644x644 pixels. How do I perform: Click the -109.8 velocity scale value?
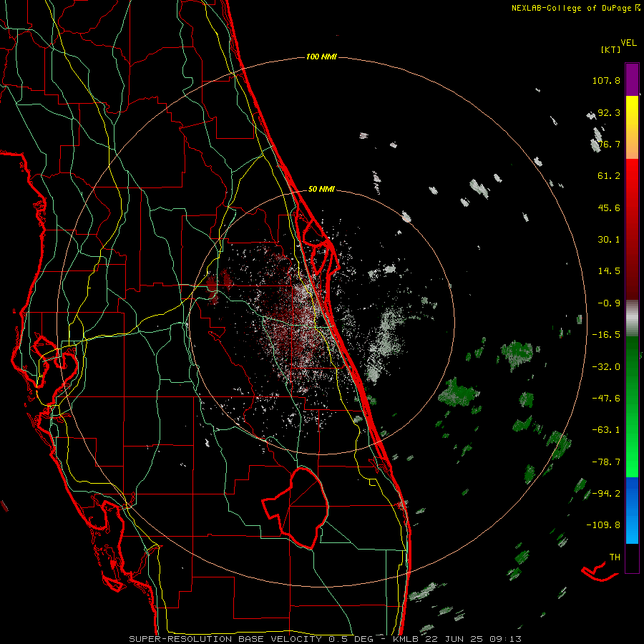603,525
